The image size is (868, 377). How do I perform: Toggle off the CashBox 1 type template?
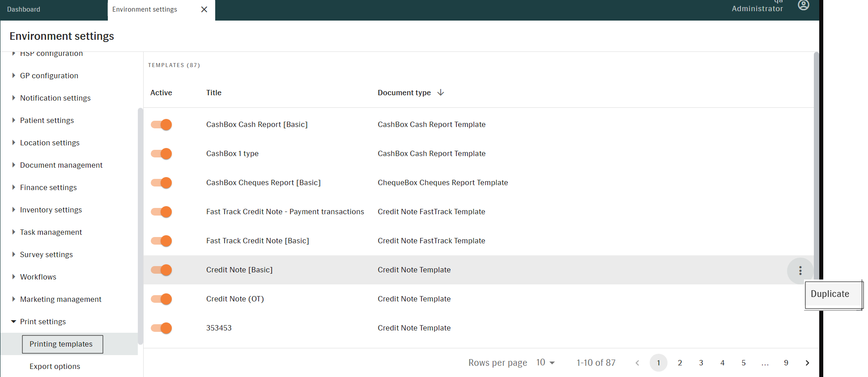(162, 154)
